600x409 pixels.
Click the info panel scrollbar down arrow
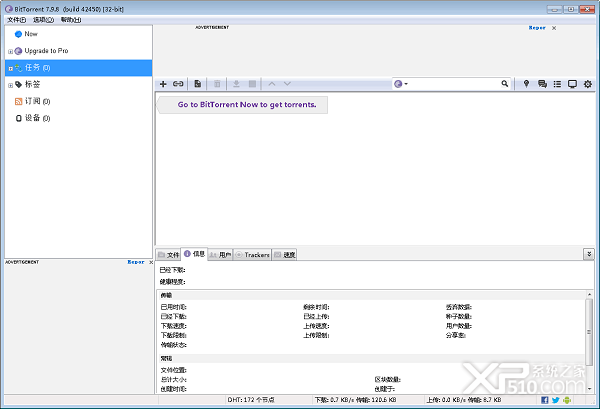tap(589, 389)
